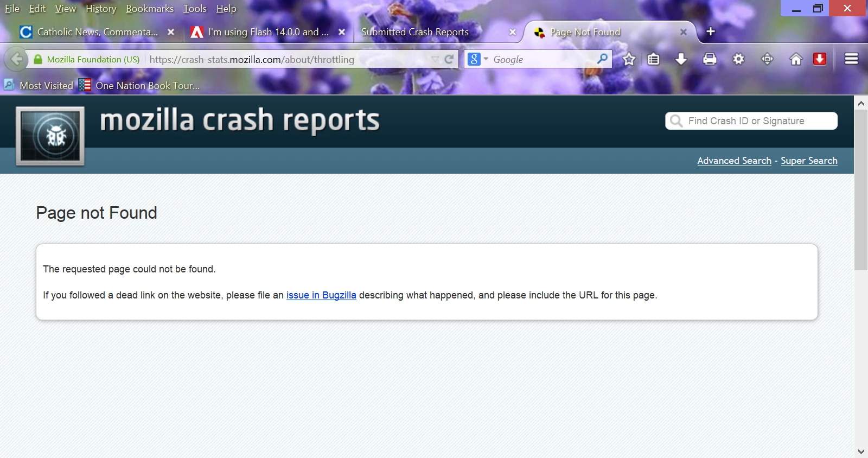Click the print icon in toolbar
Viewport: 868px width, 458px height.
[x=710, y=59]
